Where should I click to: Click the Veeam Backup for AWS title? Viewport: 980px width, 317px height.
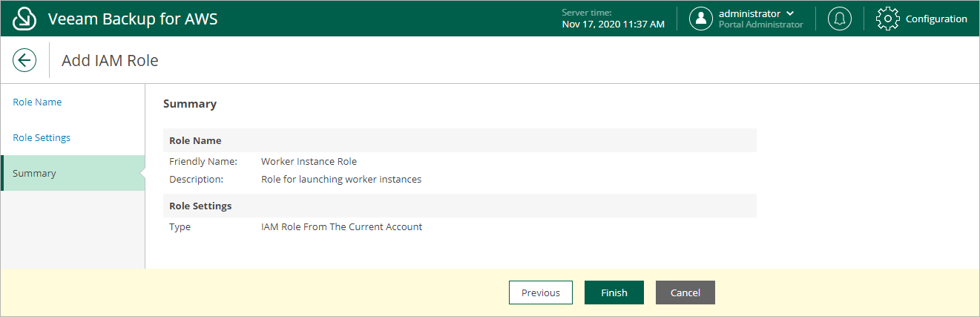(x=133, y=19)
